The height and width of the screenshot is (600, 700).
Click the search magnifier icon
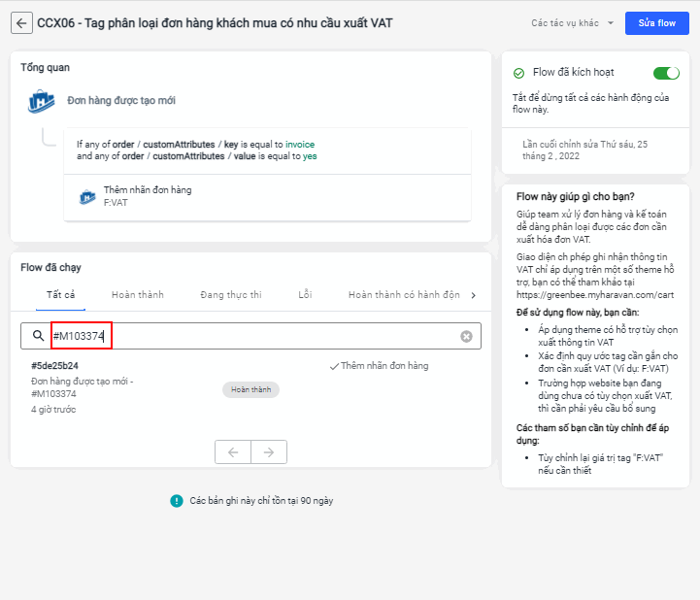point(38,336)
